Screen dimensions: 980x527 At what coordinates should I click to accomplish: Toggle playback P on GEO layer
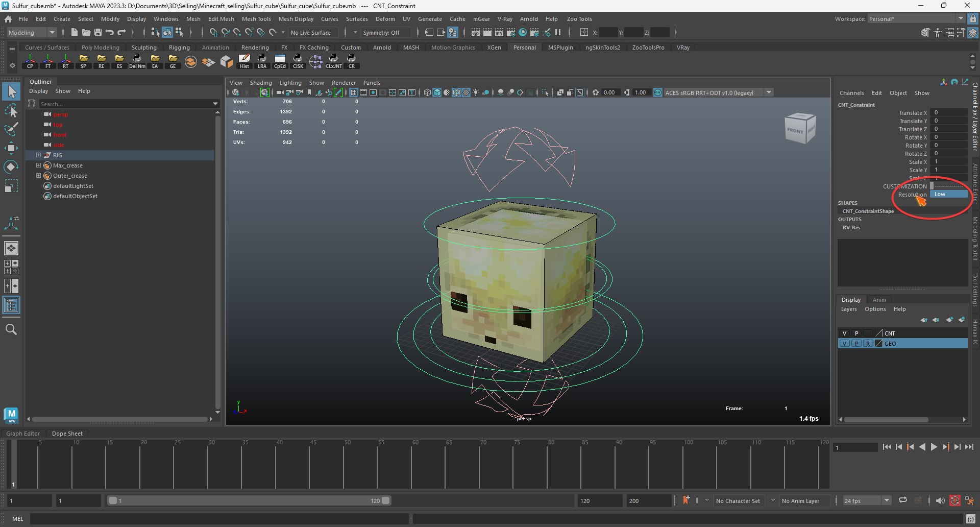[x=856, y=344]
